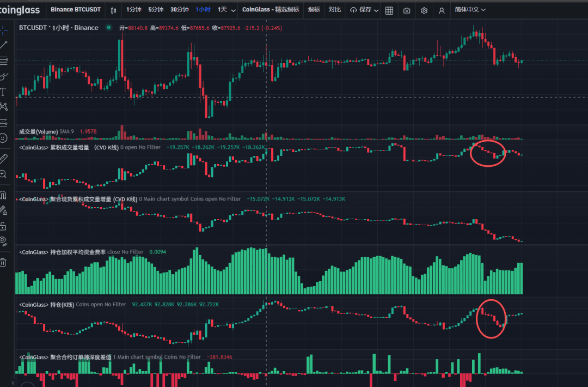Click the volume SMA value 1.957B
The width and height of the screenshot is (588, 387).
coord(88,131)
